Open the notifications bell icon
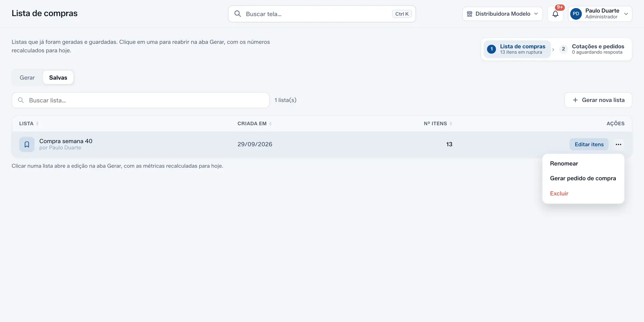Screen dimensions: 644x322 pyautogui.click(x=555, y=14)
